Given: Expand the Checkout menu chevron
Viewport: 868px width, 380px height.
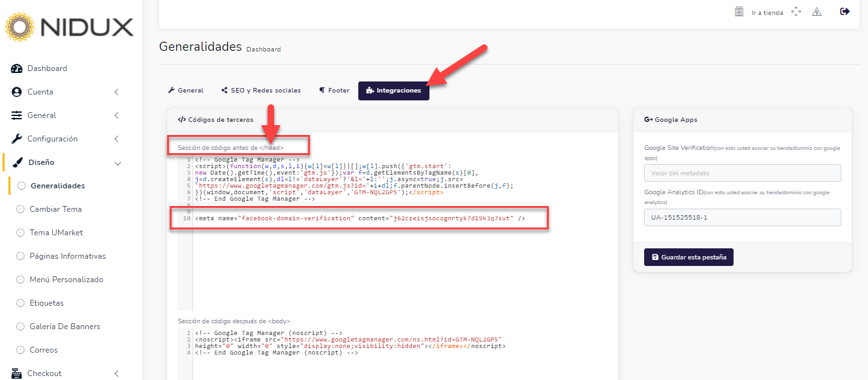Looking at the screenshot, I should click(116, 373).
